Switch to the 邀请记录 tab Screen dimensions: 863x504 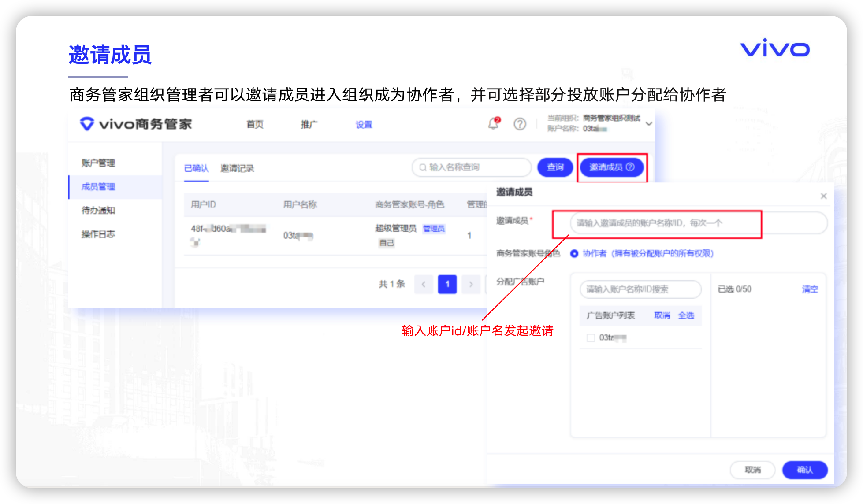click(x=237, y=168)
